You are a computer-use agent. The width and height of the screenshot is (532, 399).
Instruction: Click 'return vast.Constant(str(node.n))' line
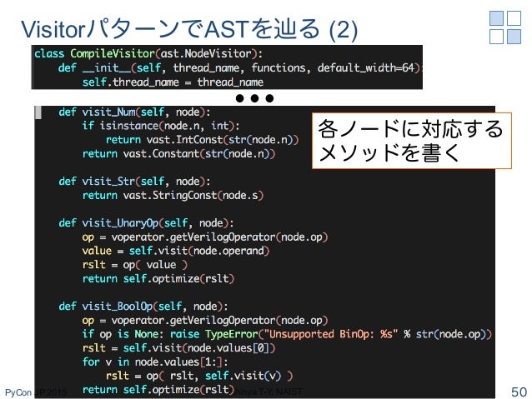178,153
